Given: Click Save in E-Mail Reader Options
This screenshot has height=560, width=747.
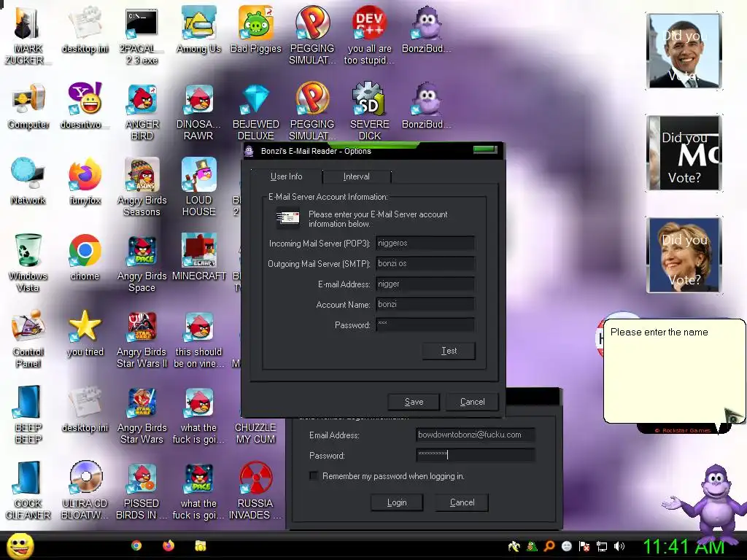Looking at the screenshot, I should pyautogui.click(x=414, y=402).
